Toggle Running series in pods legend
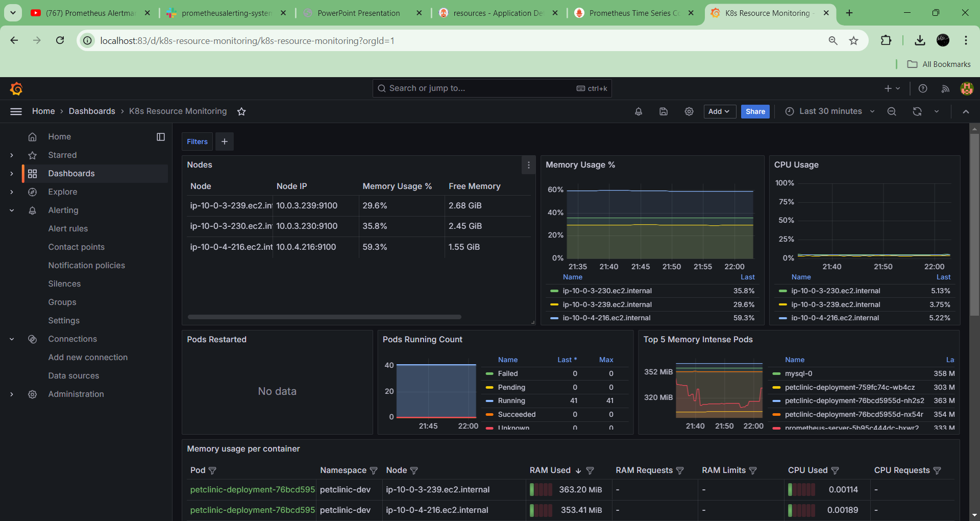 (x=511, y=401)
